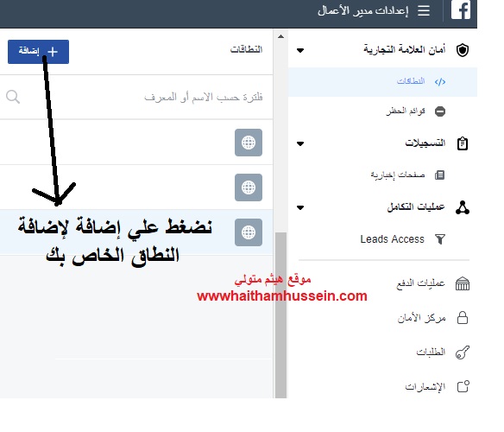Click the Leads Access funnel icon
504x432 pixels.
tap(440, 239)
